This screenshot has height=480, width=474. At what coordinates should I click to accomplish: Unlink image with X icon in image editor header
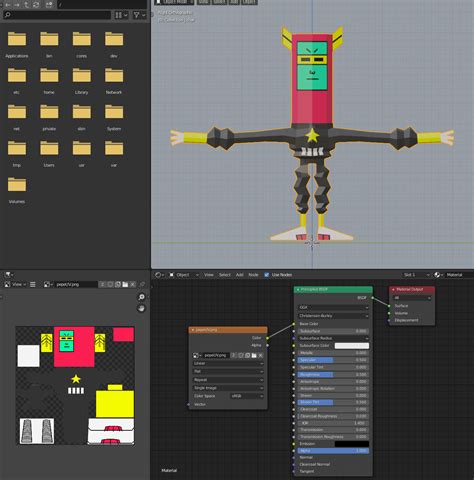coord(133,284)
